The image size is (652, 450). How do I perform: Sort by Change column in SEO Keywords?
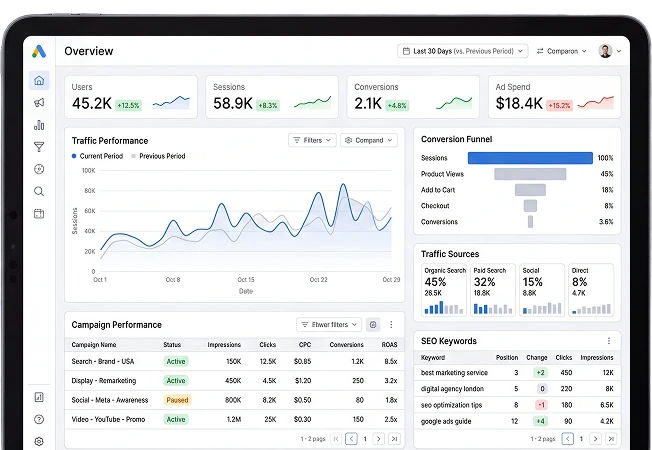tap(537, 358)
